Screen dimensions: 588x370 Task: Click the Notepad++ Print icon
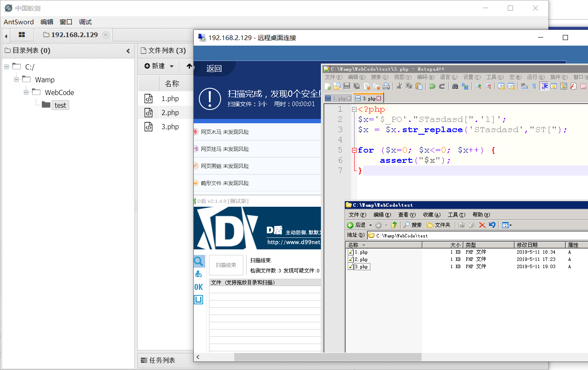click(x=386, y=86)
